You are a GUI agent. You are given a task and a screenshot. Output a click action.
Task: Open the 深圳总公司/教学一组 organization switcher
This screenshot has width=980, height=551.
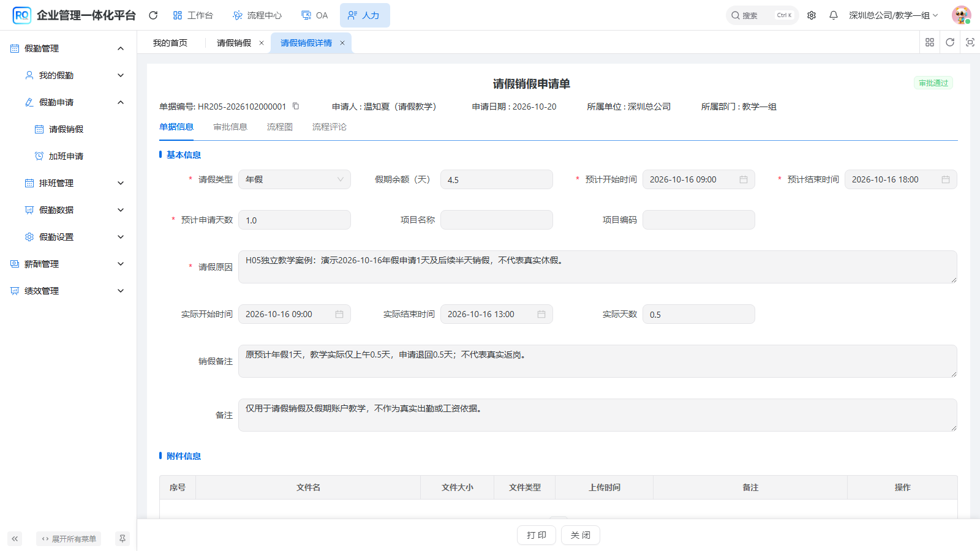(x=893, y=15)
